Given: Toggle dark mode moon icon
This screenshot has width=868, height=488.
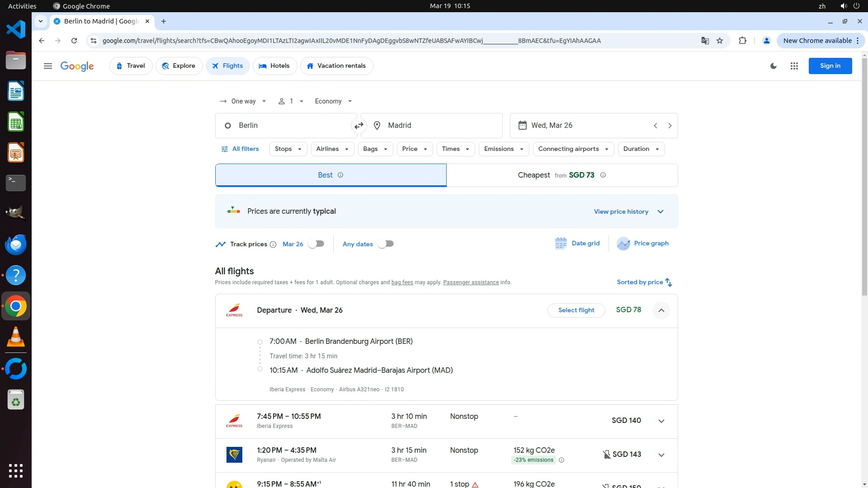Looking at the screenshot, I should pos(774,66).
